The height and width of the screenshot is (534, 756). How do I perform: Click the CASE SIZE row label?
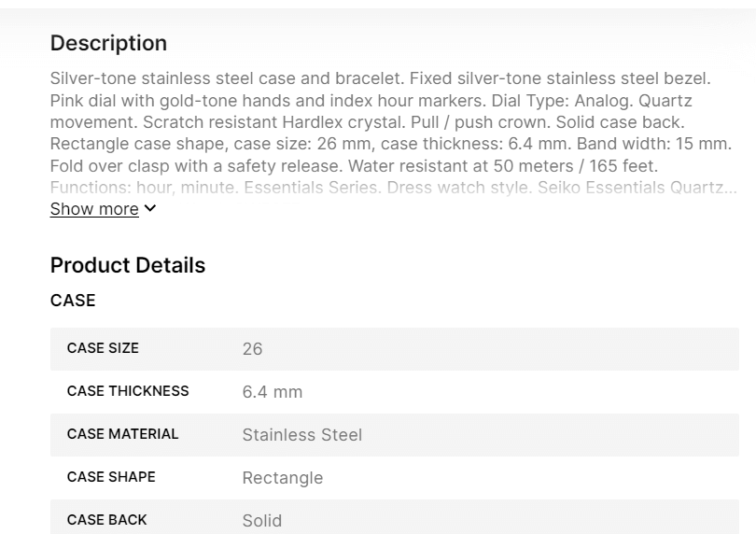pyautogui.click(x=103, y=348)
